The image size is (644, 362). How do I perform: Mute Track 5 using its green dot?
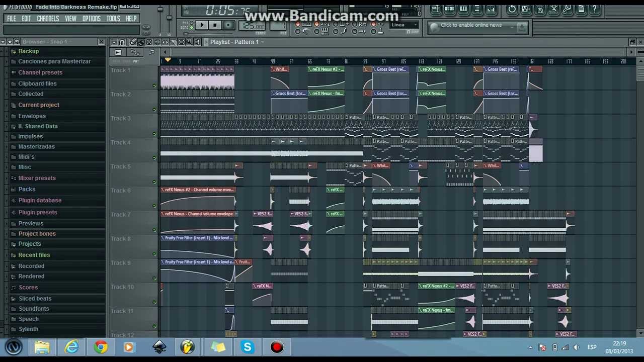[154, 182]
